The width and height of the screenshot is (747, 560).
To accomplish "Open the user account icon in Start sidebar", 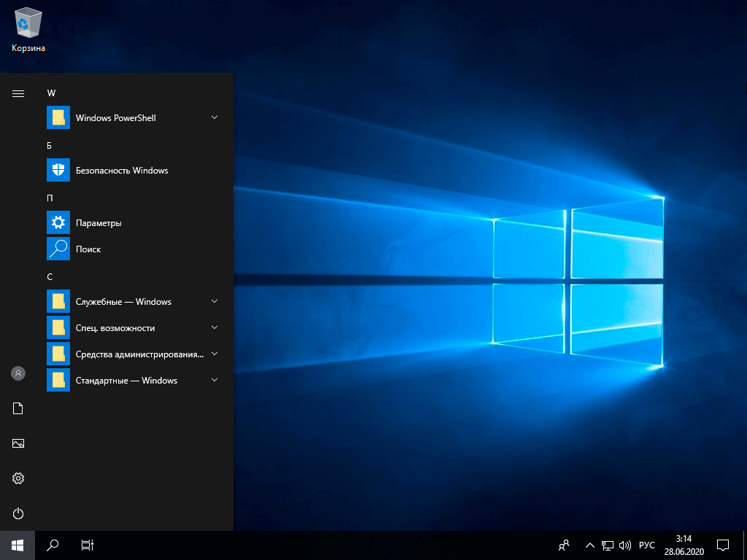I will pos(18,373).
